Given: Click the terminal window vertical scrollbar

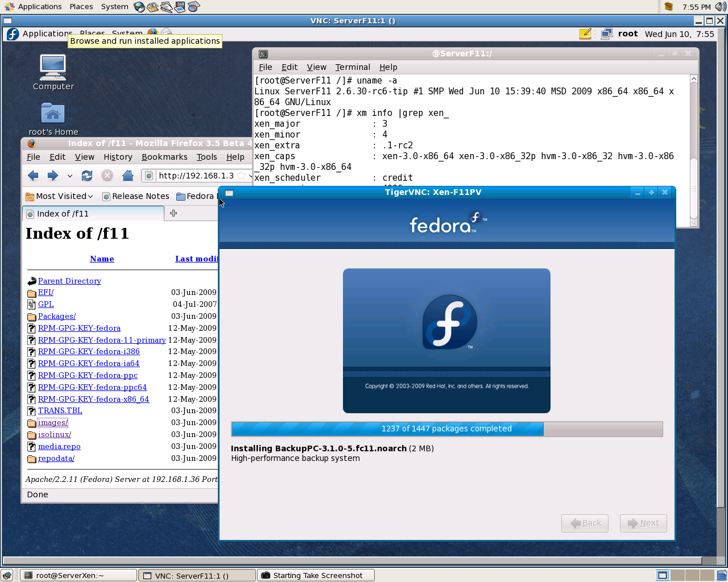Looking at the screenshot, I should click(693, 151).
